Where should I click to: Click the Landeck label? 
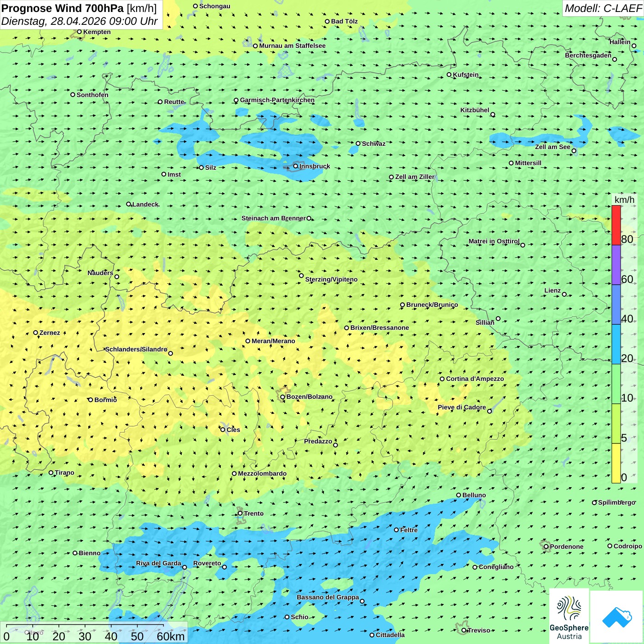(x=145, y=204)
